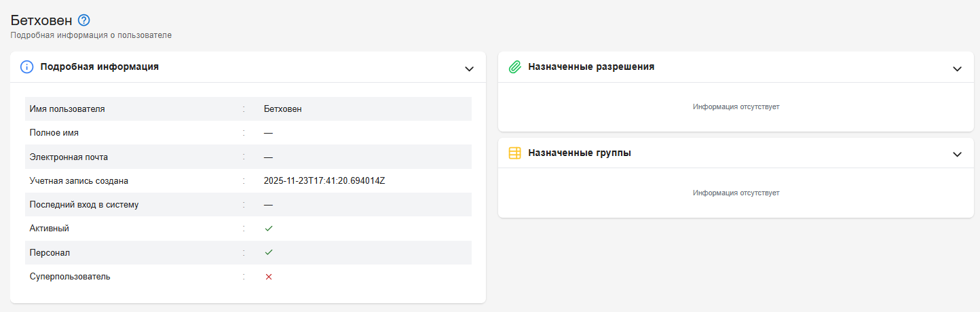Image resolution: width=980 pixels, height=312 pixels.
Task: Collapse the Назначенные разрешения panel chevron
Action: [957, 69]
